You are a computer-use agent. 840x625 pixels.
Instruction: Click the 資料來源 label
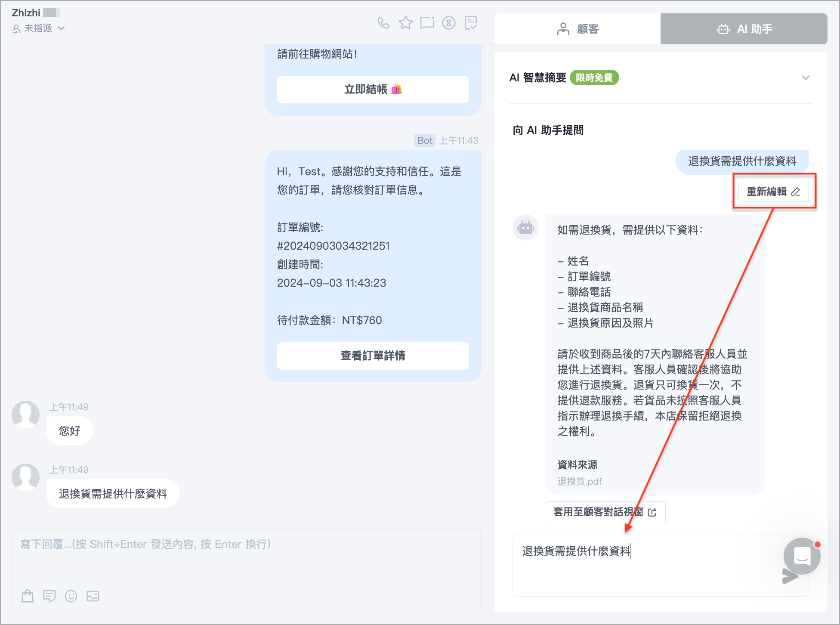577,465
